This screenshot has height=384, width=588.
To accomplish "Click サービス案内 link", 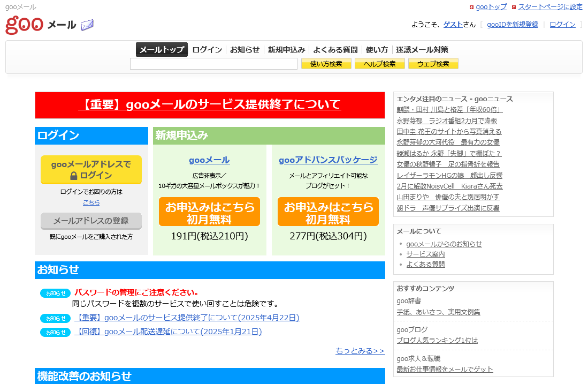I will pos(425,254).
